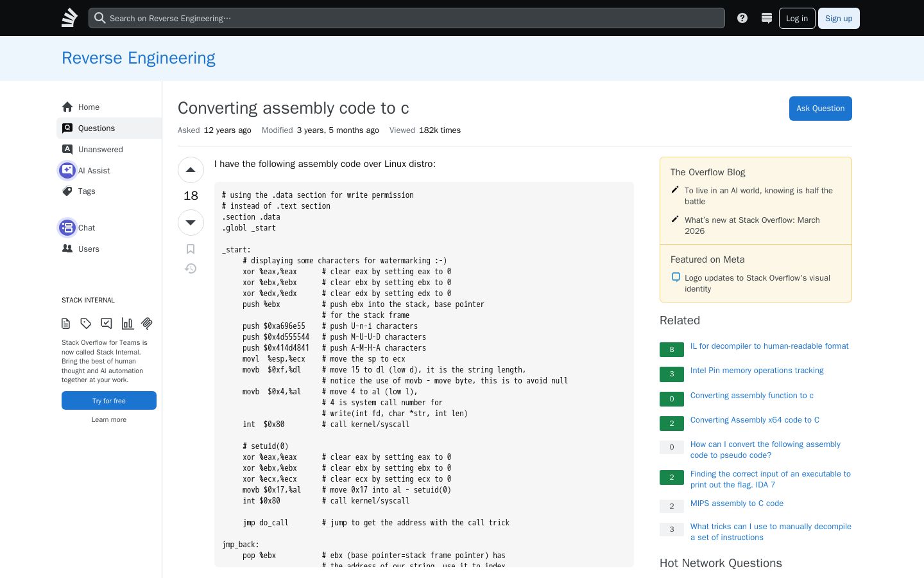Click the vote count 18
This screenshot has width=924, height=578.
pos(191,196)
